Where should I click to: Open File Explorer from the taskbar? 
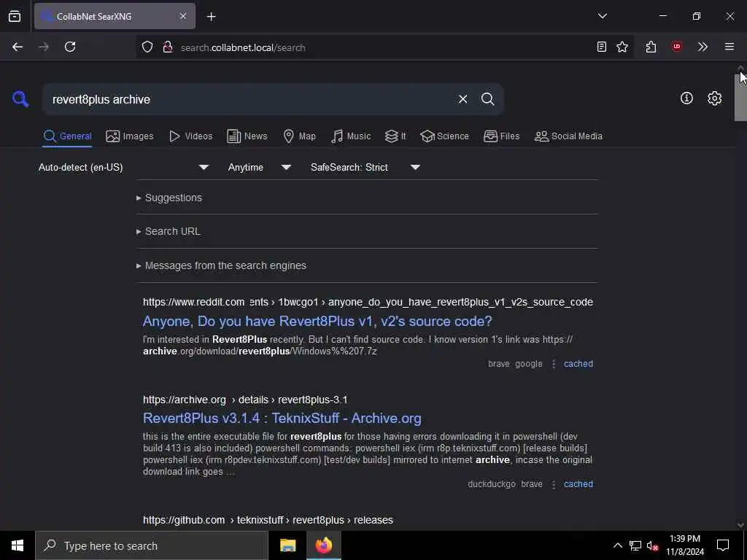(287, 545)
